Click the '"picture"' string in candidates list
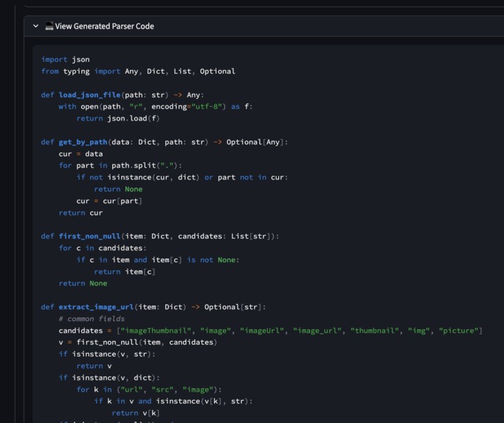Screen dimensions: 504x423 click(458, 331)
